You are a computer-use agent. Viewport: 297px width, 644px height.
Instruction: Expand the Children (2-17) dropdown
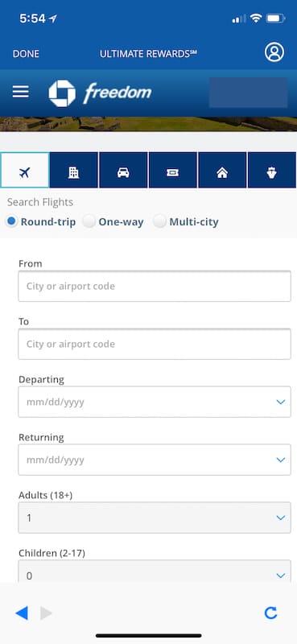(155, 572)
